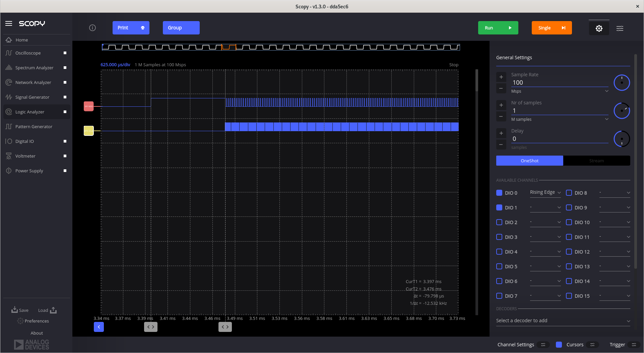Select Stream mode

(x=597, y=161)
